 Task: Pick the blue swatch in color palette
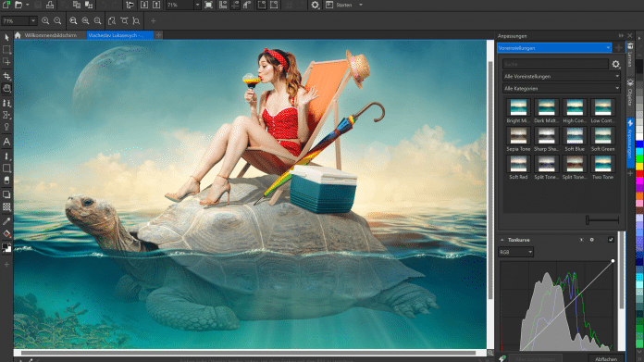coord(639,144)
